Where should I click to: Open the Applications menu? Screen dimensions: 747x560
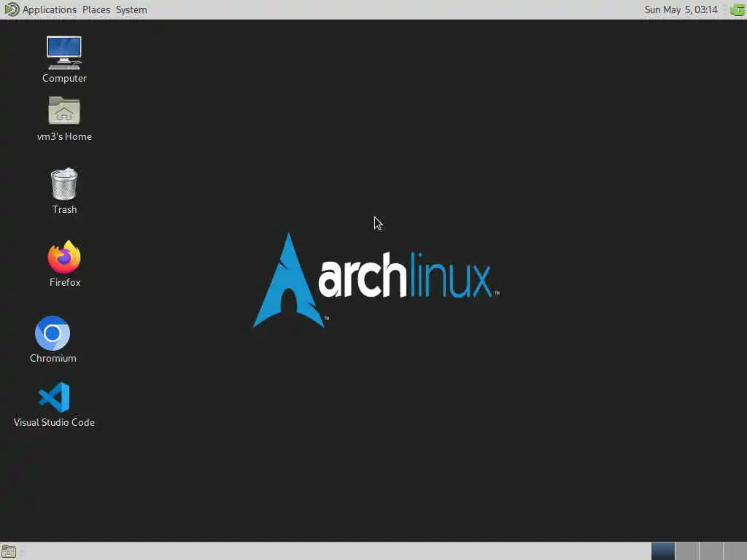click(49, 9)
